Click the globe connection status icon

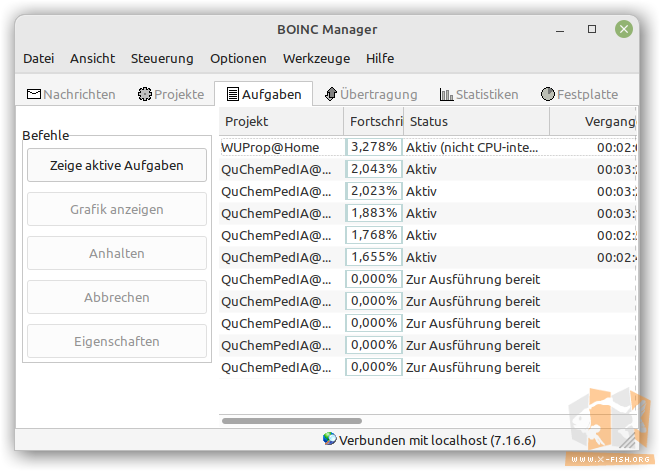point(330,439)
